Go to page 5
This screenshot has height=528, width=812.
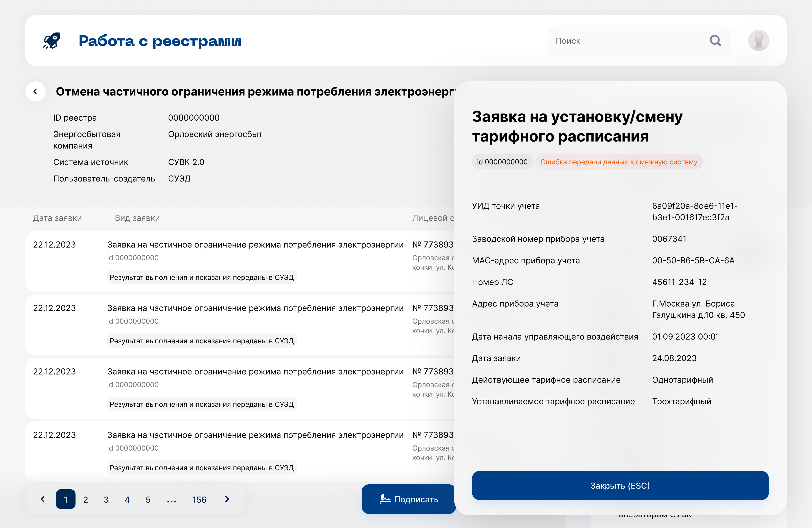coord(148,500)
